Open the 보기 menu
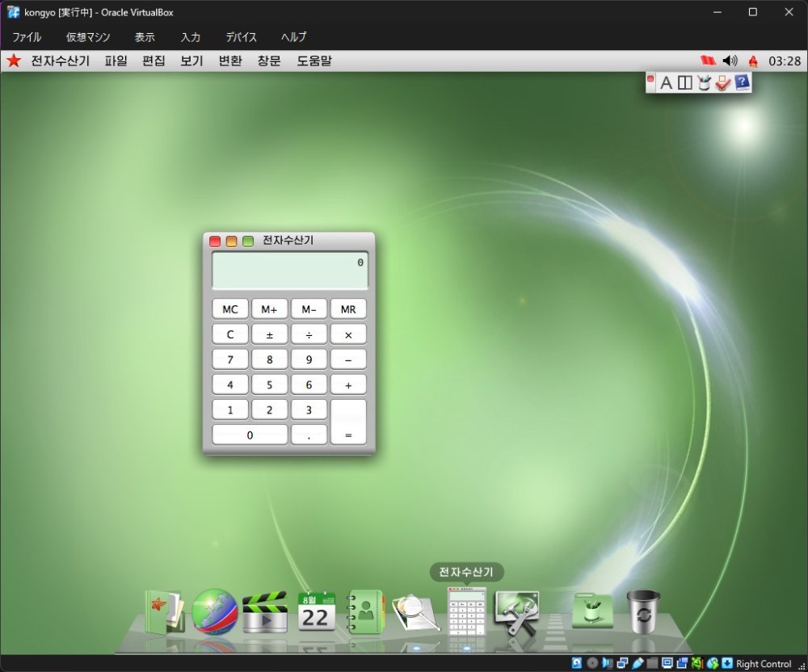 click(191, 61)
